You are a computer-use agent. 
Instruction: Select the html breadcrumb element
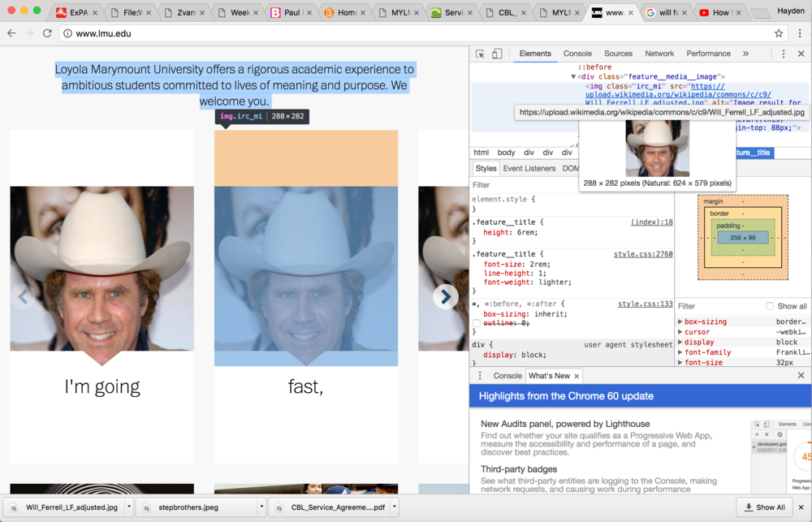click(481, 153)
